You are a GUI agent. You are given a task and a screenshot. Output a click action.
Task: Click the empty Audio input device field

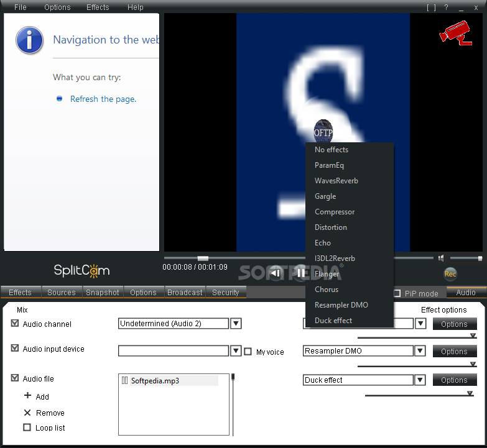click(174, 351)
